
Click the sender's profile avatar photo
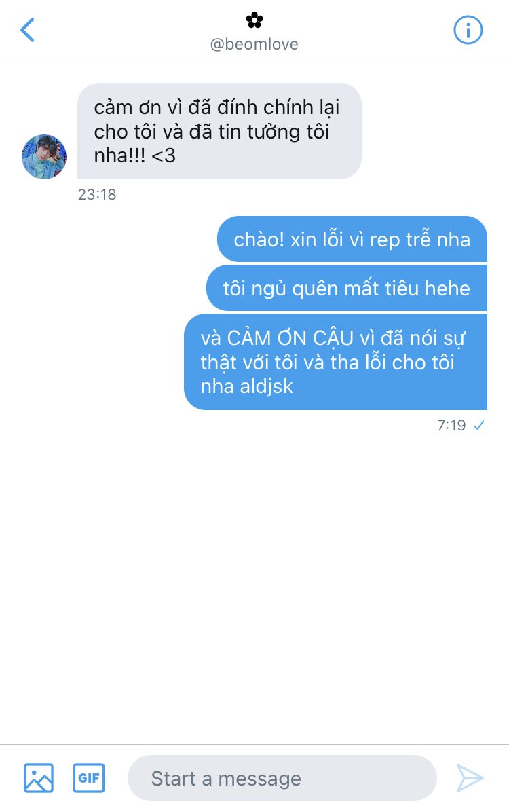[44, 157]
